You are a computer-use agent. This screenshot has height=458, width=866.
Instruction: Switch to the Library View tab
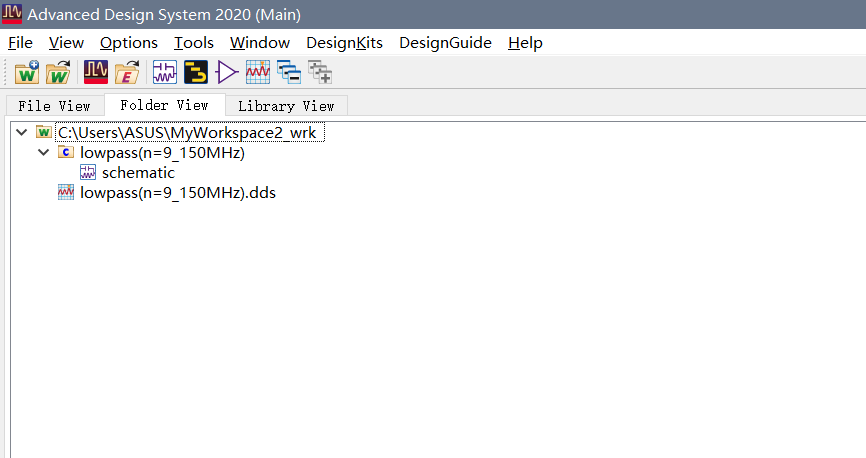tap(286, 106)
